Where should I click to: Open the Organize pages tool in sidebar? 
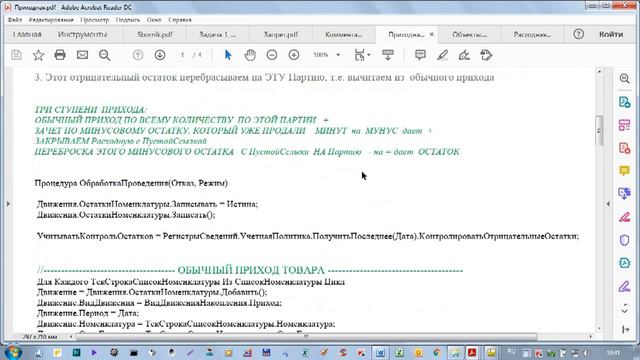[x=624, y=125]
